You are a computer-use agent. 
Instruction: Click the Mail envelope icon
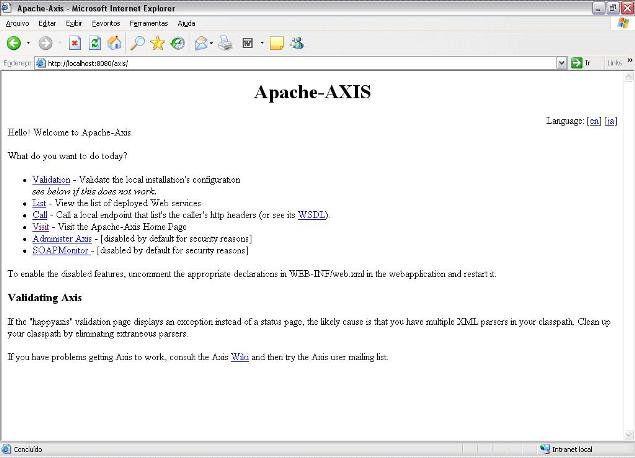[x=200, y=43]
